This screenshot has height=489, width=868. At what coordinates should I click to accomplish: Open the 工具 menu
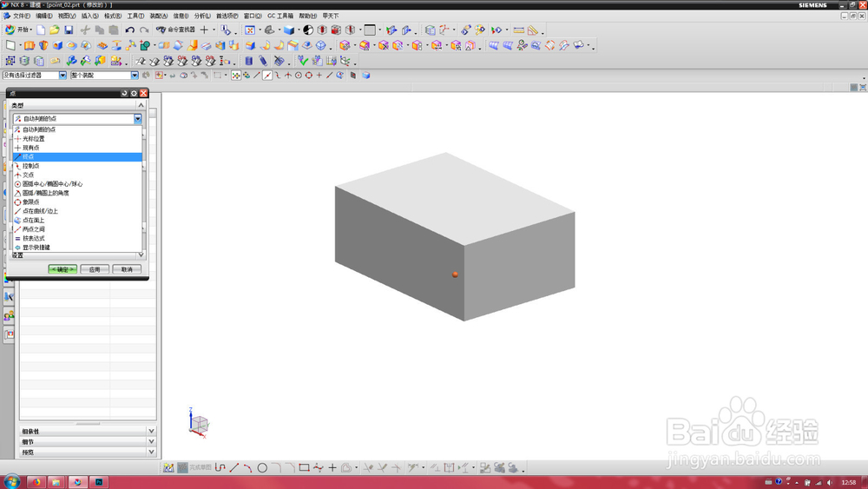tap(135, 16)
